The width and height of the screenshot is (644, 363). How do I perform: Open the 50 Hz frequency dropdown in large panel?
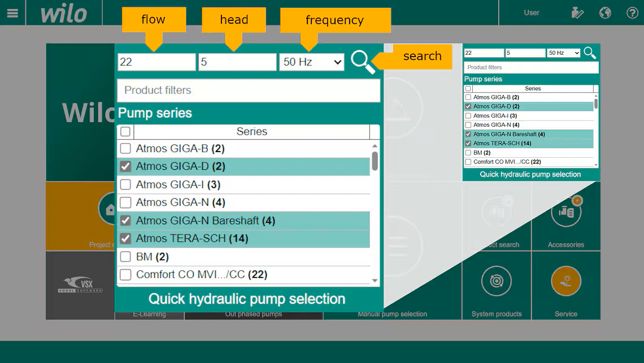[x=312, y=62]
